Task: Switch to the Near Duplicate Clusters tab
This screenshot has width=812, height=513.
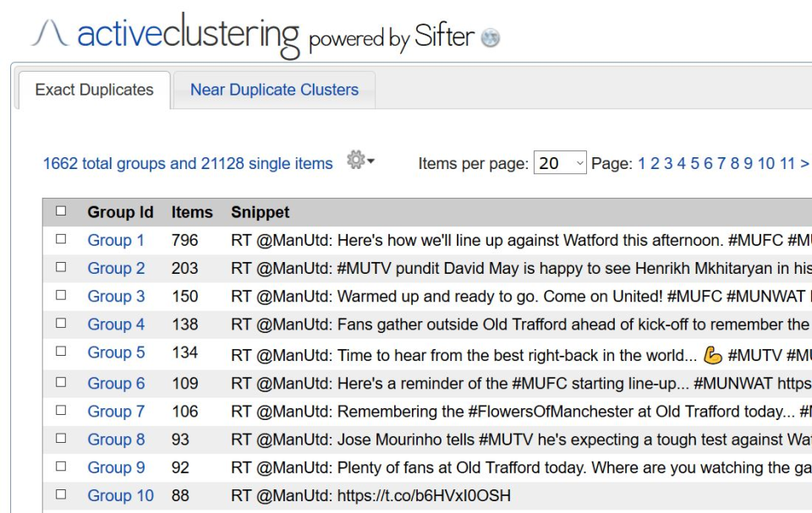Action: pyautogui.click(x=273, y=90)
